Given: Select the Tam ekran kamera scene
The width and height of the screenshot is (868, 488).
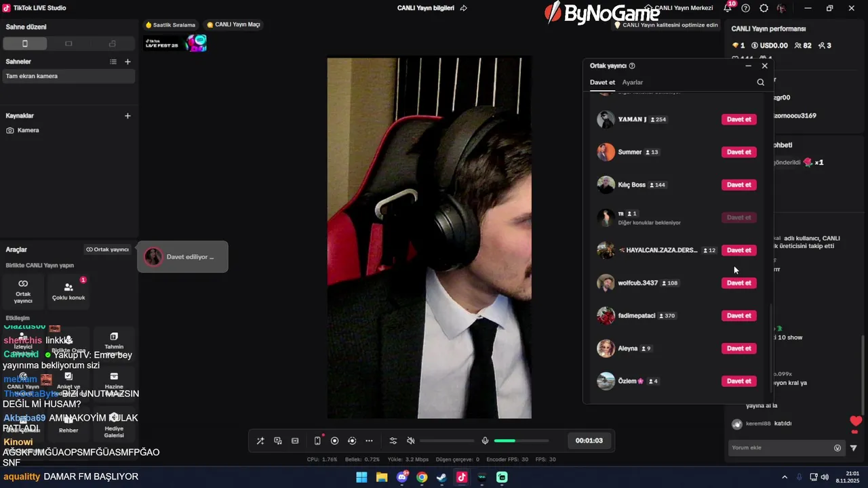Looking at the screenshot, I should tap(68, 76).
